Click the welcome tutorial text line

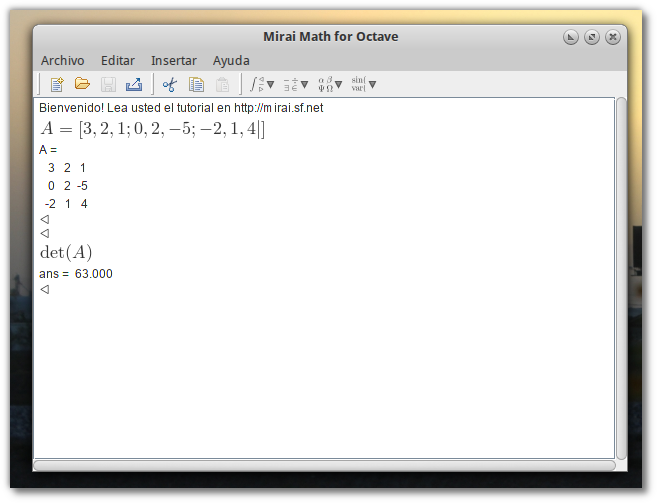[x=181, y=108]
